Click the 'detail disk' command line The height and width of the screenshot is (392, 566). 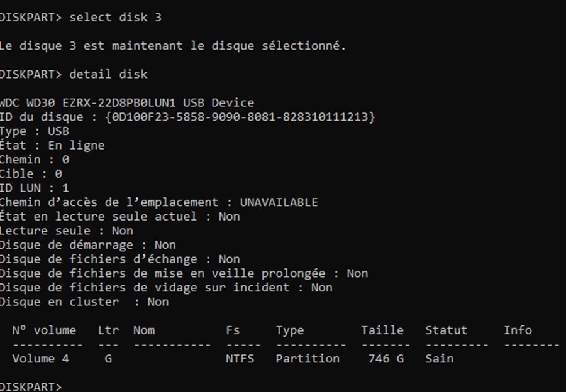point(74,74)
